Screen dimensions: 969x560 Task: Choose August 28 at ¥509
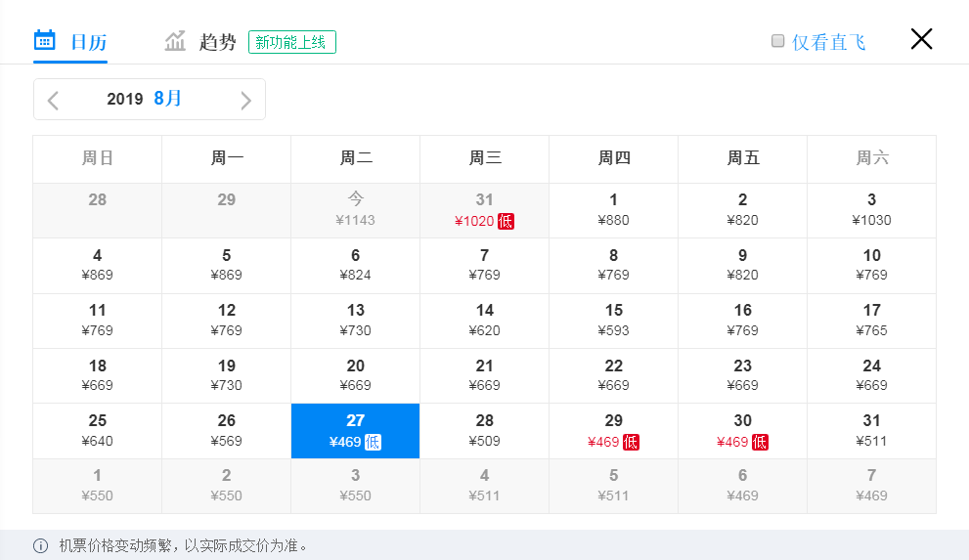485,431
